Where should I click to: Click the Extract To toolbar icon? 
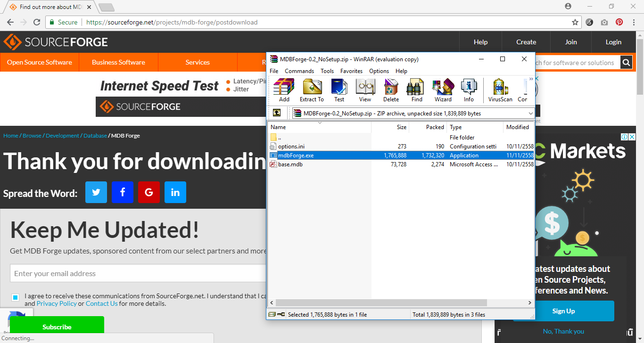[312, 90]
